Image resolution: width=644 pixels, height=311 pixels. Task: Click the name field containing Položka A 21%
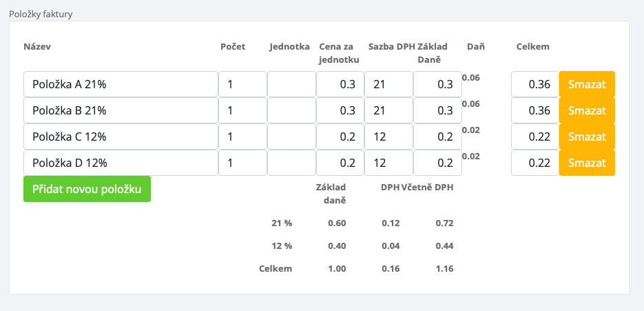click(x=121, y=84)
